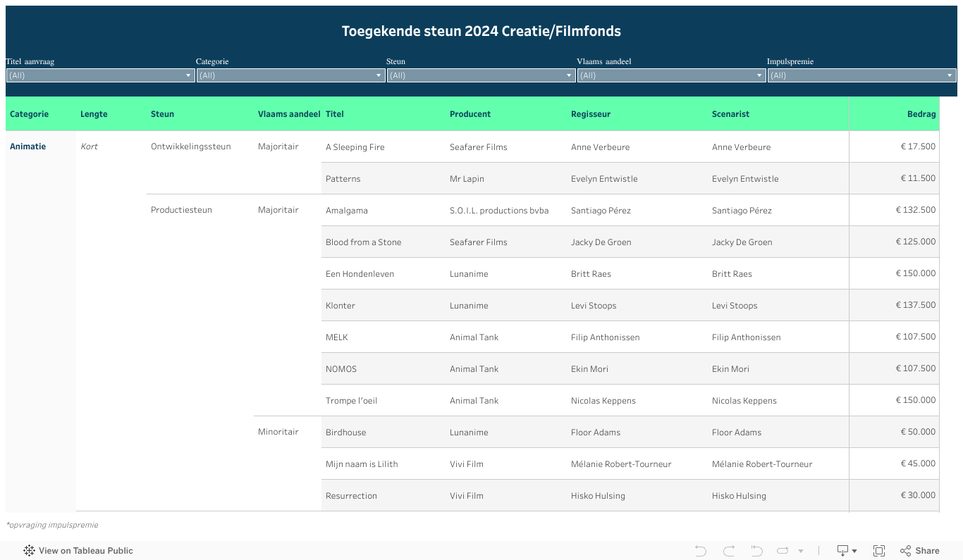Click director Filip Anthonissen in the Regisseur column
963x560 pixels.
tap(606, 337)
